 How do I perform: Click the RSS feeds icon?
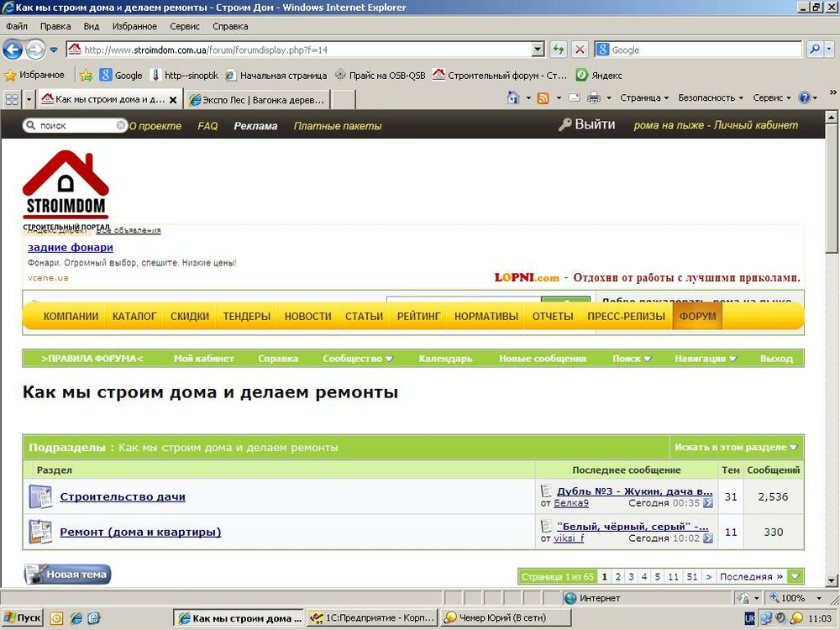coord(543,97)
